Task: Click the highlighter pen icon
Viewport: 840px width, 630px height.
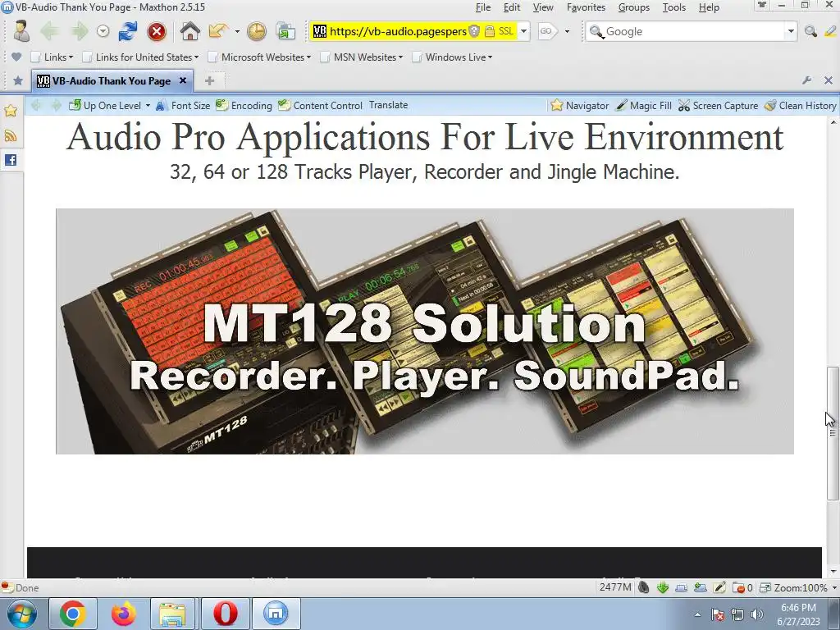Action: pyautogui.click(x=830, y=32)
